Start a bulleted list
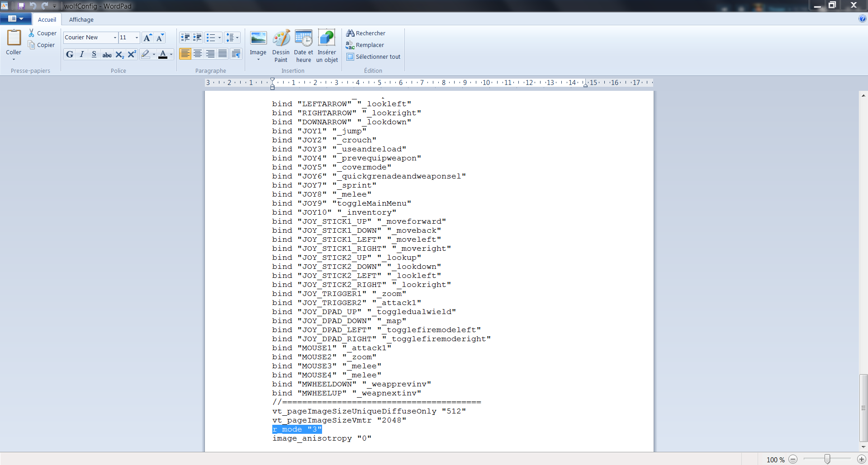This screenshot has width=868, height=465. 211,38
